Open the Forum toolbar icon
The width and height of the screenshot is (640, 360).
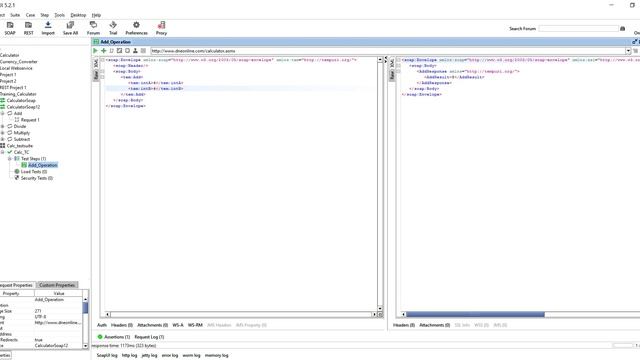[93, 25]
